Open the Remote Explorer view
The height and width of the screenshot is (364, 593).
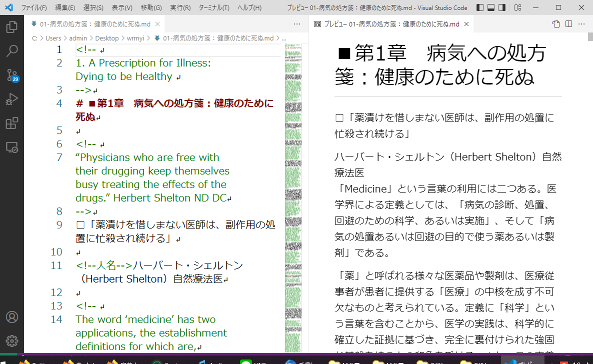pyautogui.click(x=12, y=147)
